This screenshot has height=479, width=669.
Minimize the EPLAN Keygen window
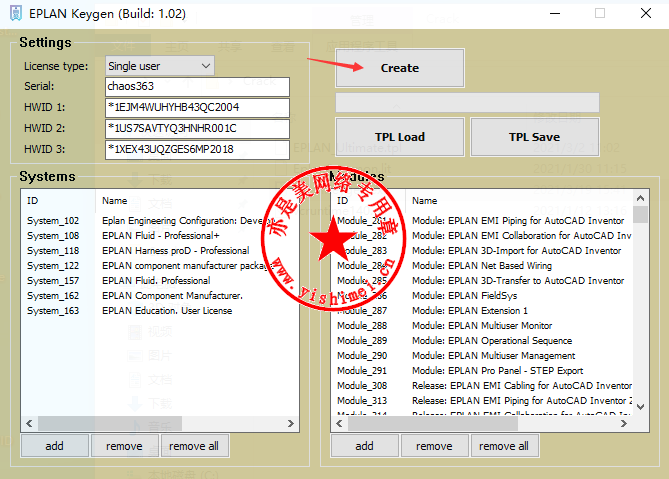[x=555, y=13]
